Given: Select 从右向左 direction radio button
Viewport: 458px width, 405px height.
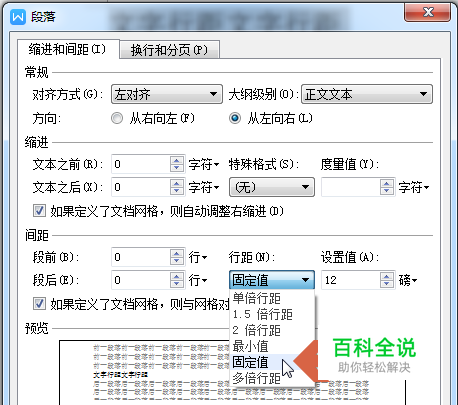Looking at the screenshot, I should click(x=117, y=118).
